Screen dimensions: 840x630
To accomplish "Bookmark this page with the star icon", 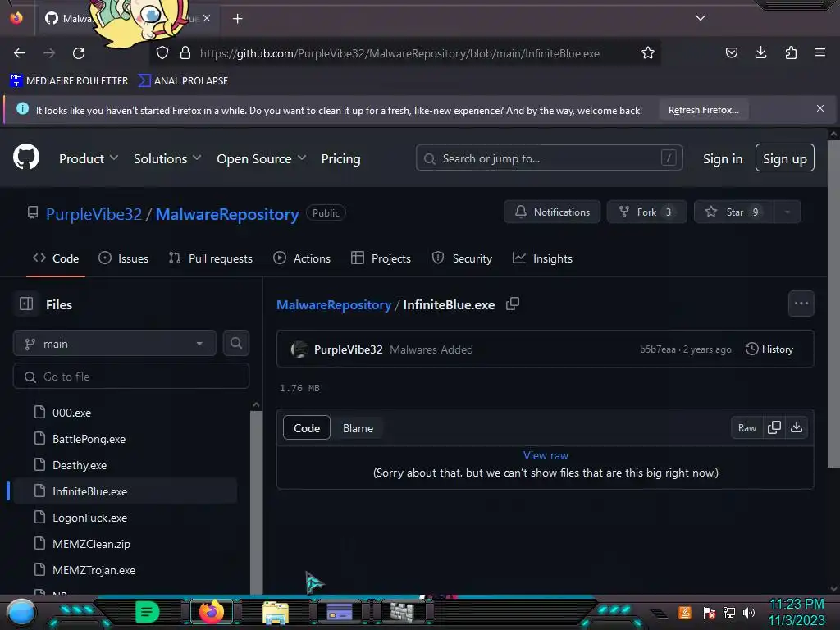I will [x=648, y=52].
